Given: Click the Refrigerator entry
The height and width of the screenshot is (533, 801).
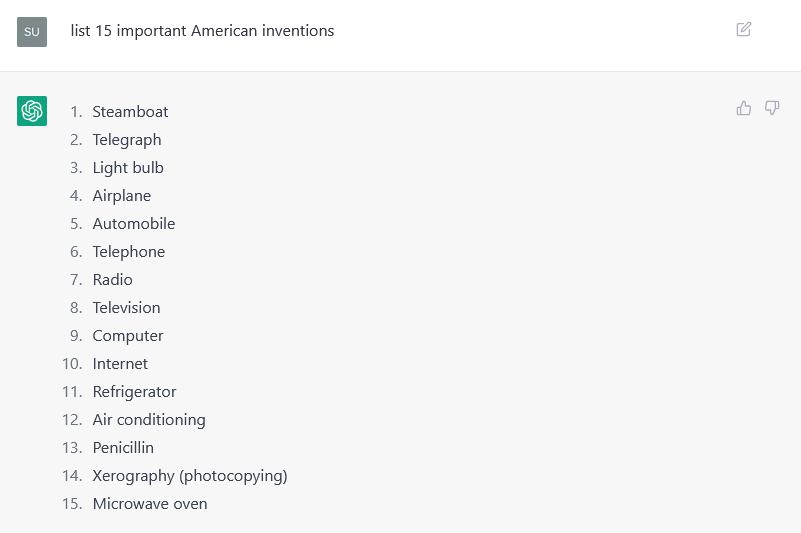Looking at the screenshot, I should pos(134,391).
